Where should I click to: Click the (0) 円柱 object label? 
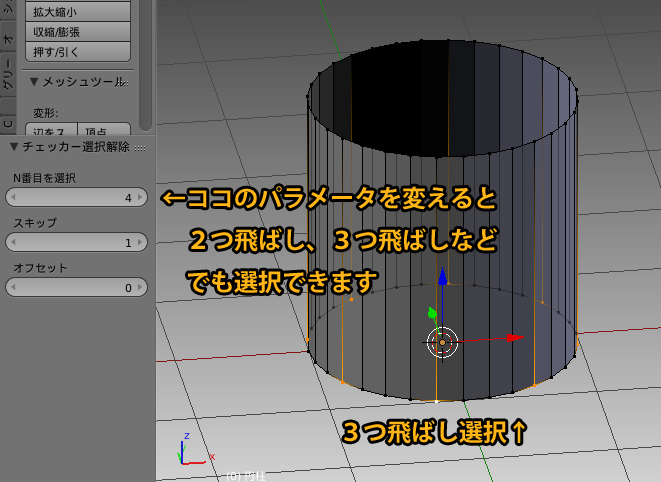pos(246,477)
